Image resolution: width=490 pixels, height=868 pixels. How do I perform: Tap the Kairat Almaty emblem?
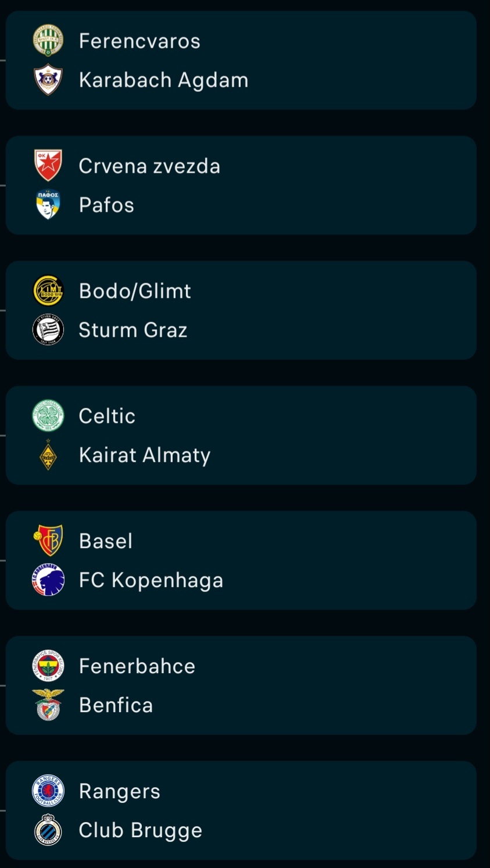point(48,455)
